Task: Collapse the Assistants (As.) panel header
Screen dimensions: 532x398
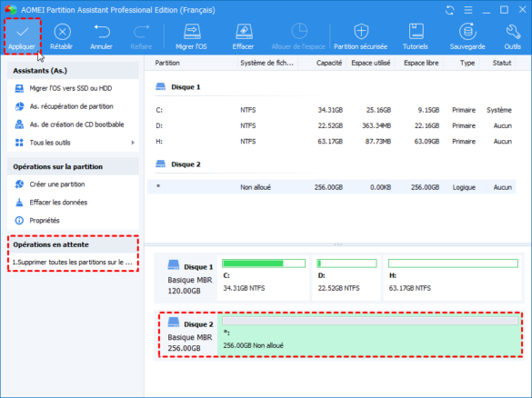Action: pyautogui.click(x=73, y=71)
